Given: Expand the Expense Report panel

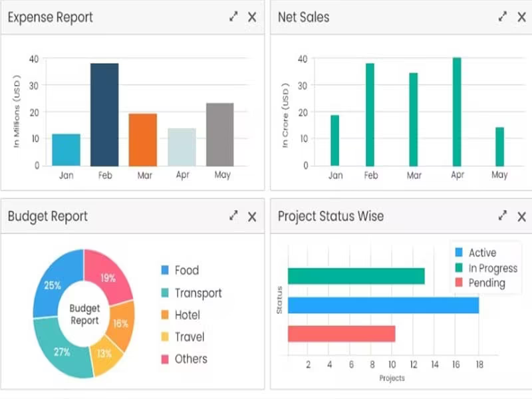Looking at the screenshot, I should (x=233, y=16).
